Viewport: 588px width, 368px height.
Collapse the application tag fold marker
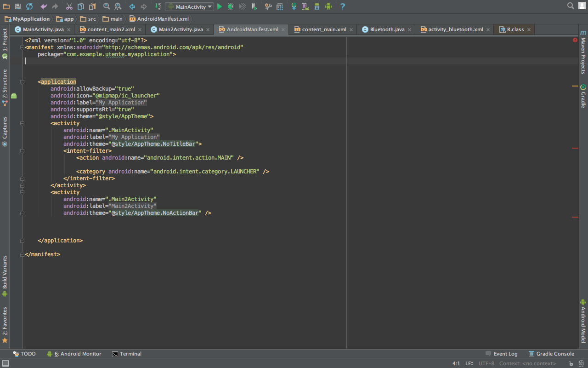22,82
